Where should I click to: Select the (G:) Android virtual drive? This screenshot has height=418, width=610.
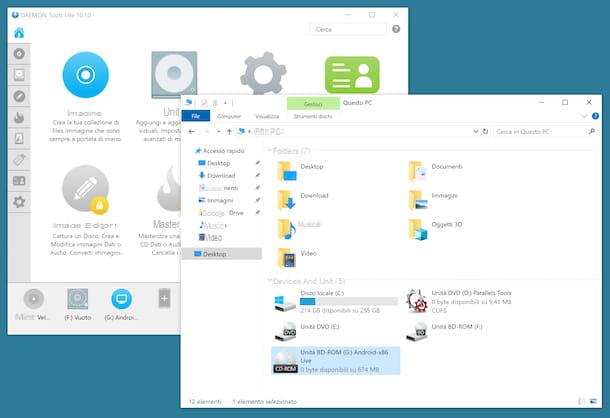(121, 299)
